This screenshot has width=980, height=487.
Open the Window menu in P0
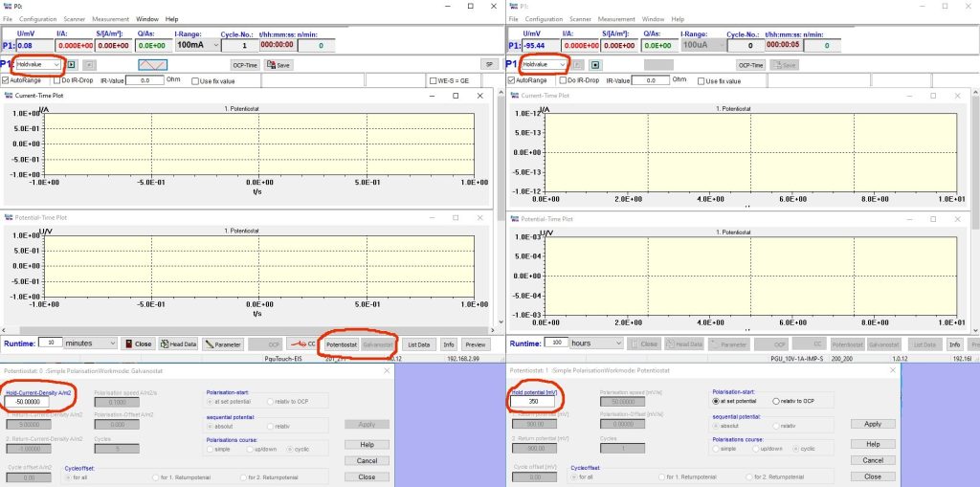pos(147,19)
